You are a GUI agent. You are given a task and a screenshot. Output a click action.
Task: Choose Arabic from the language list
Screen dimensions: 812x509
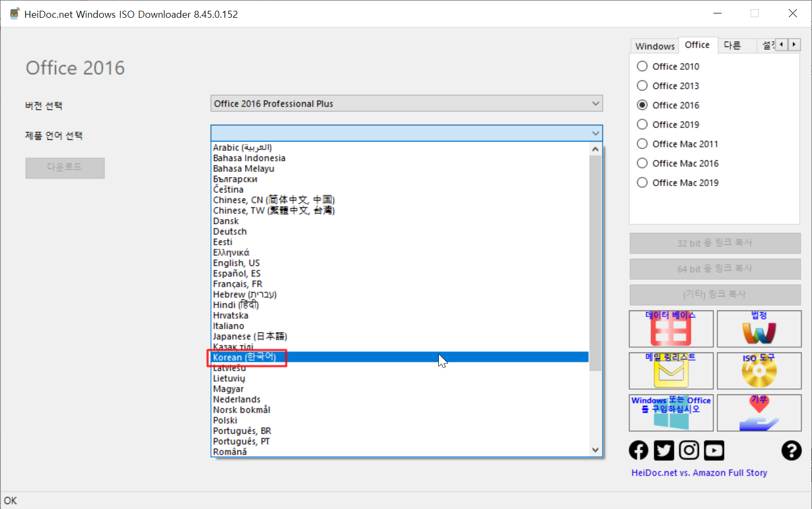[400, 147]
